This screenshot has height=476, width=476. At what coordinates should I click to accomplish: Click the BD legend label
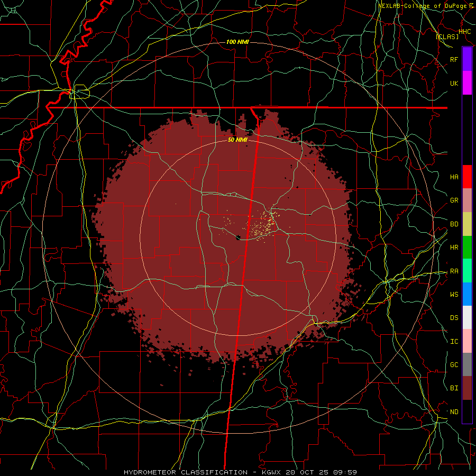pos(454,224)
